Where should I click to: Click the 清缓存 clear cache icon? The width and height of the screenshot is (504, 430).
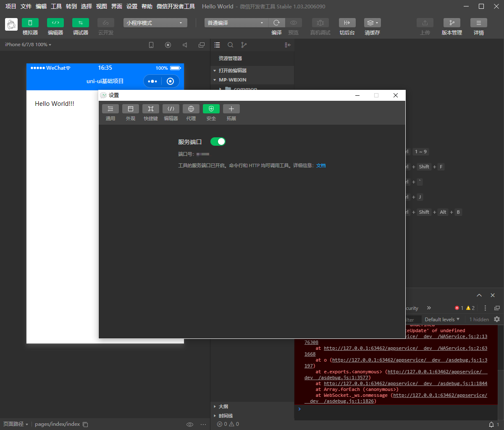pos(373,23)
